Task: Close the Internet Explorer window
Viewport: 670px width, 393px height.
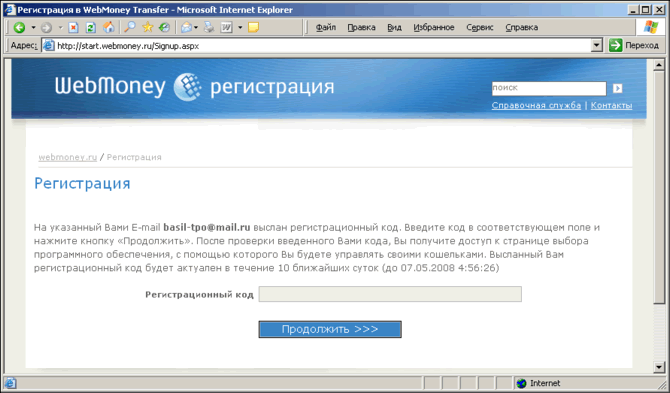Action: 658,9
